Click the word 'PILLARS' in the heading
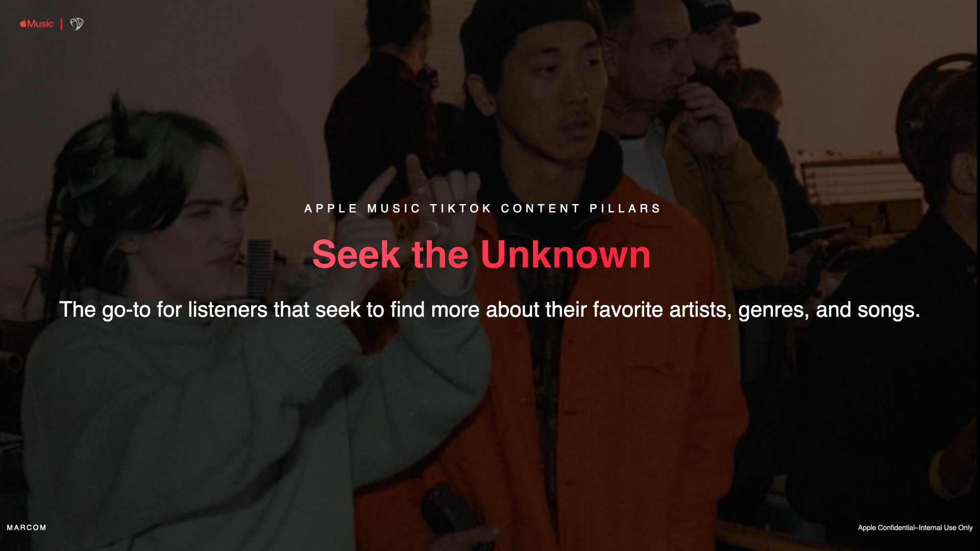The image size is (980, 551). pos(625,209)
